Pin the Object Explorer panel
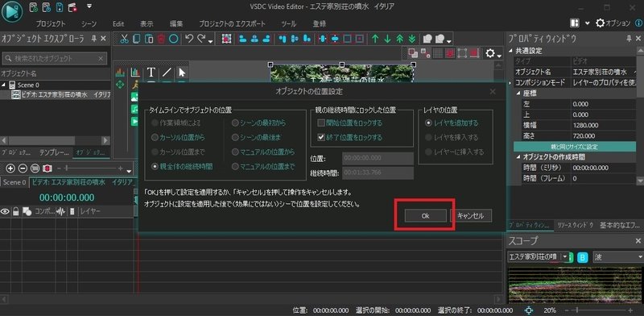 94,39
